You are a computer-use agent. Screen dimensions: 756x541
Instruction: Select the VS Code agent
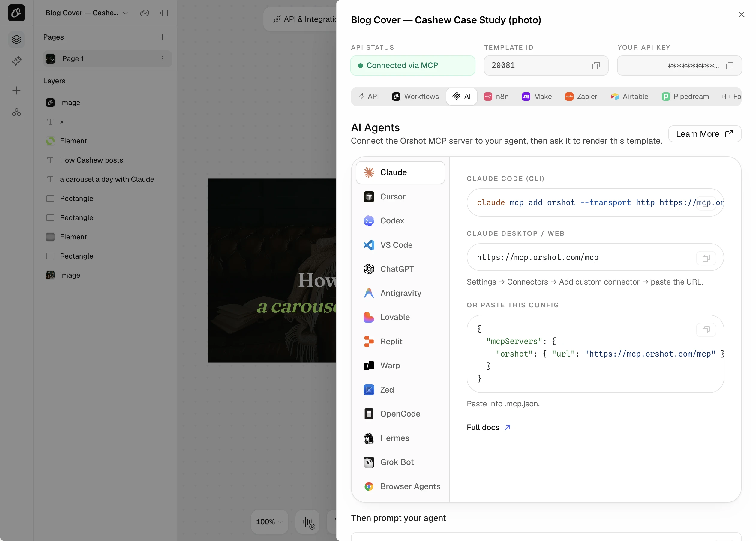[400, 245]
